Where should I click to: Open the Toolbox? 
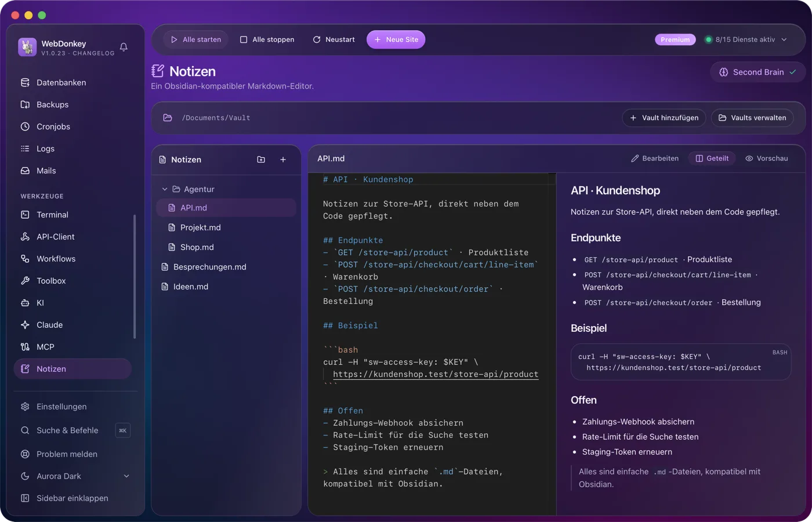point(73,281)
